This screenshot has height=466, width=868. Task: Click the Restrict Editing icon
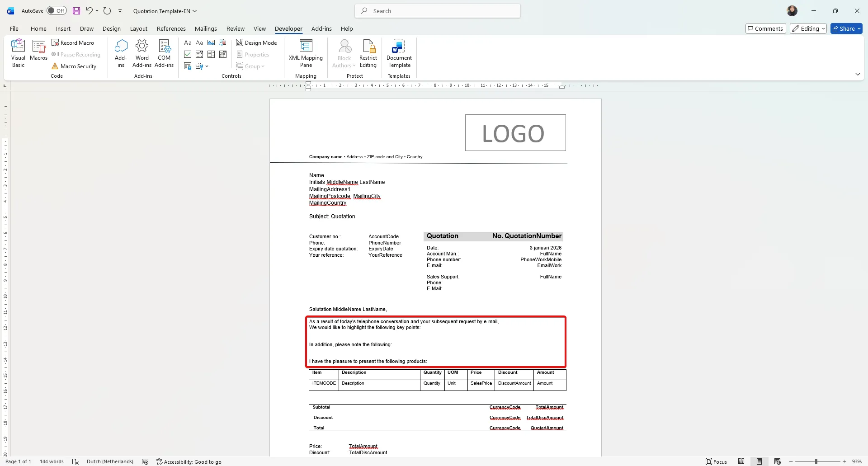(x=368, y=53)
